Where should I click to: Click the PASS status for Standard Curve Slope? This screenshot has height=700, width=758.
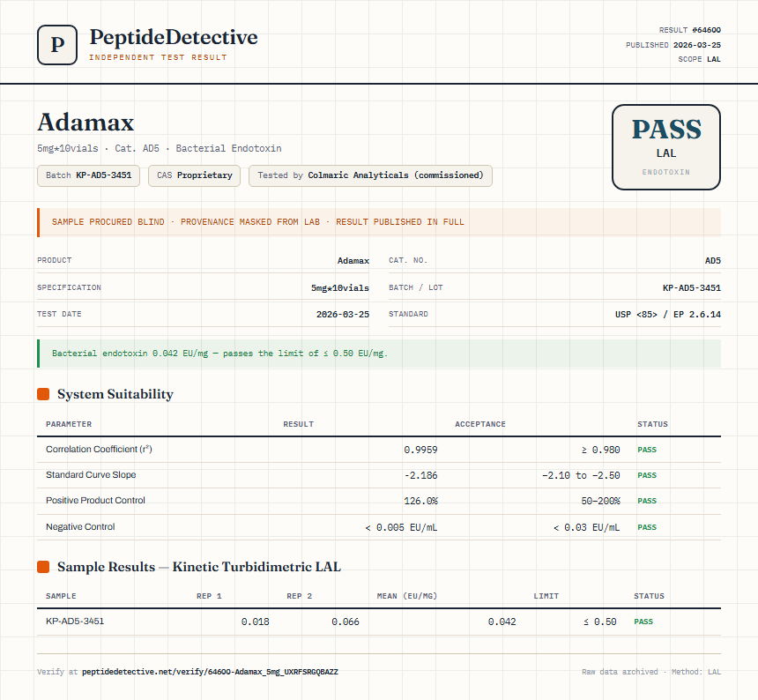(x=647, y=476)
